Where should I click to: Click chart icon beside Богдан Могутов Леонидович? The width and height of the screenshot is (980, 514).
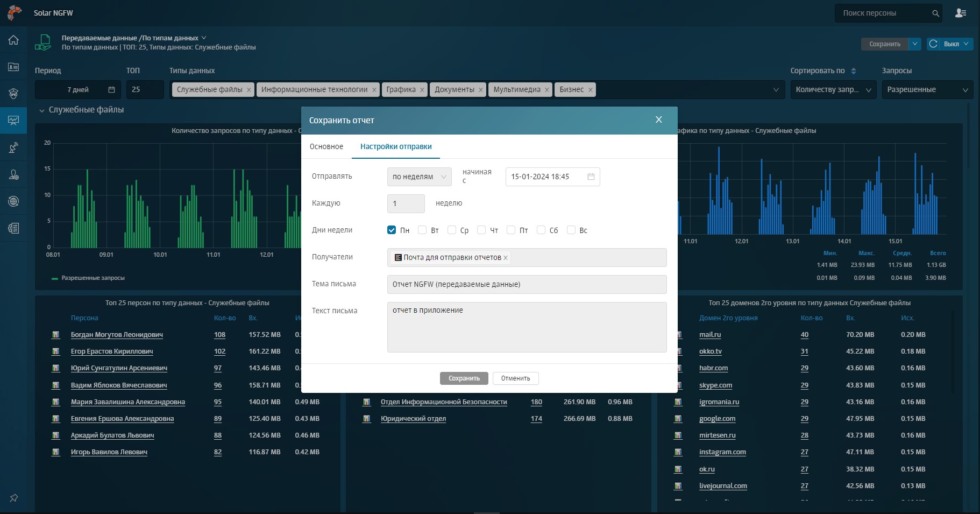click(x=55, y=335)
